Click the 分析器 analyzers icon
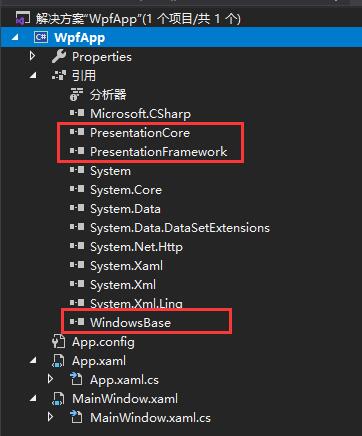 (x=76, y=95)
